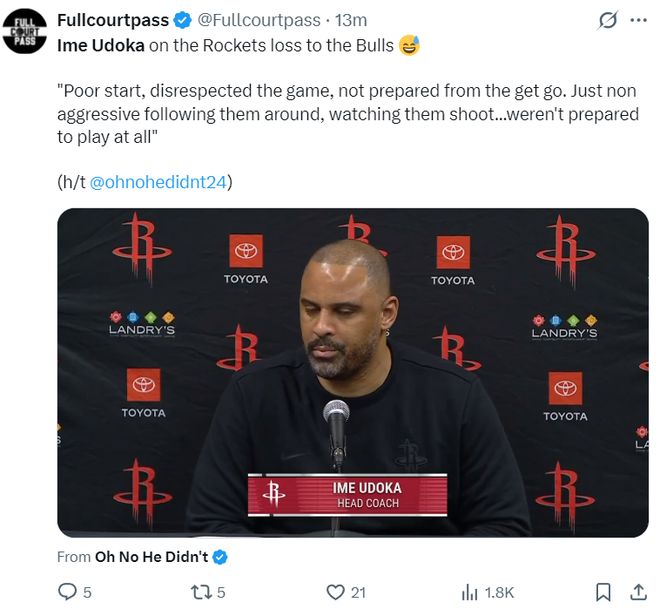The image size is (660, 616).
Task: Like the post with heart icon
Action: click(x=335, y=592)
